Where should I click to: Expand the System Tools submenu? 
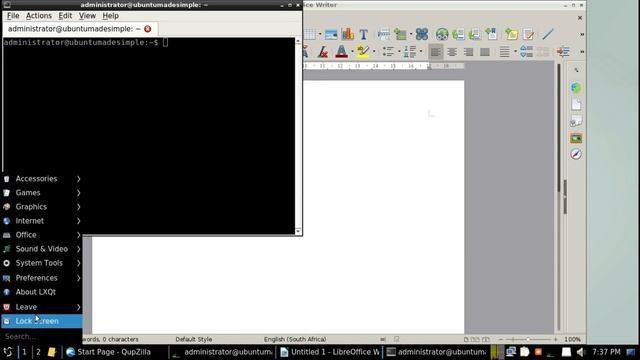(41, 263)
